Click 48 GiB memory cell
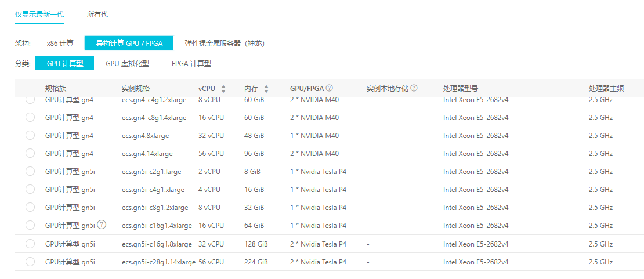The image size is (644, 279). pos(254,136)
